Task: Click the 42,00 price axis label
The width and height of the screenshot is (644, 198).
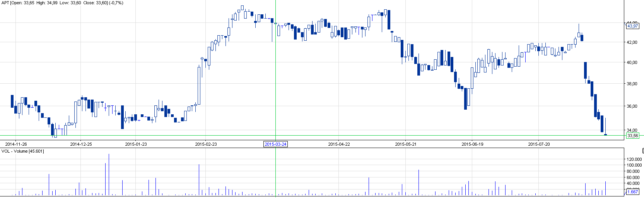Action: point(632,42)
